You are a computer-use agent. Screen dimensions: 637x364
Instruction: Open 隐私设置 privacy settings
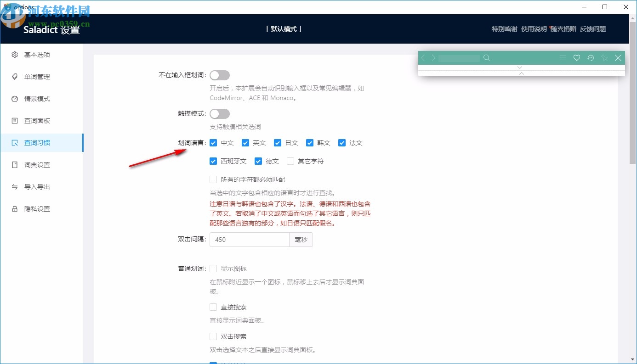pos(42,209)
